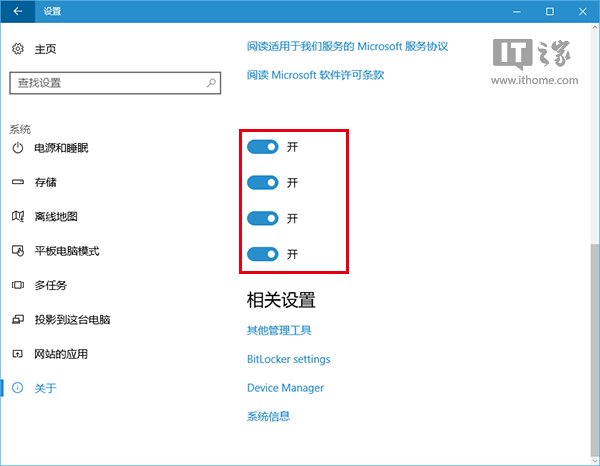
Task: Open the Microsoft 软件许可条款 link
Action: coord(315,75)
